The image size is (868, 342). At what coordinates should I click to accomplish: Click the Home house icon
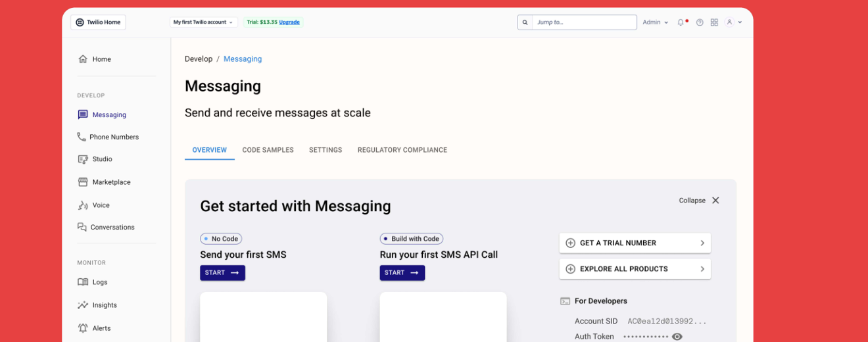pyautogui.click(x=83, y=59)
